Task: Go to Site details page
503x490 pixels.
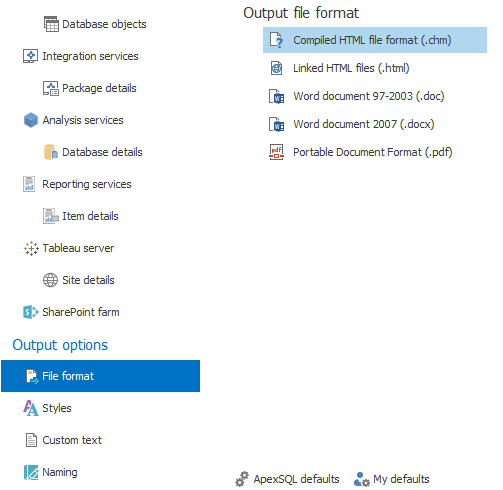Action: coord(79,280)
